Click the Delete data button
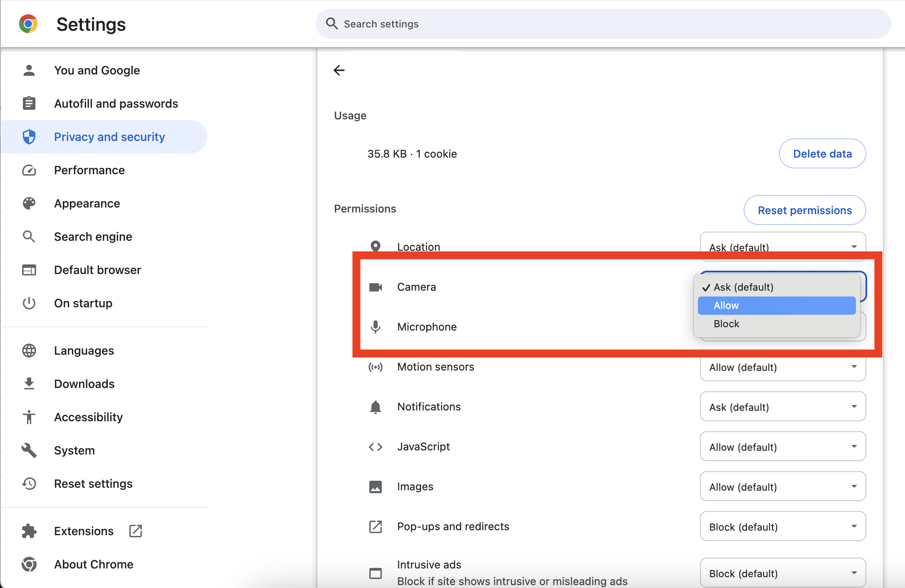 822,153
